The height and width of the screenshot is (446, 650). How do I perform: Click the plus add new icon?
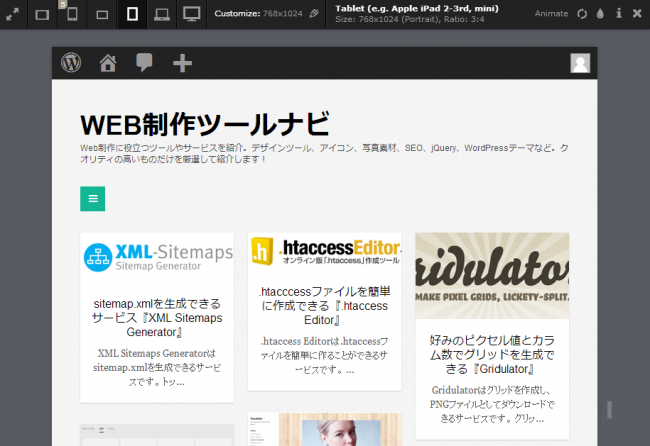pyautogui.click(x=182, y=63)
